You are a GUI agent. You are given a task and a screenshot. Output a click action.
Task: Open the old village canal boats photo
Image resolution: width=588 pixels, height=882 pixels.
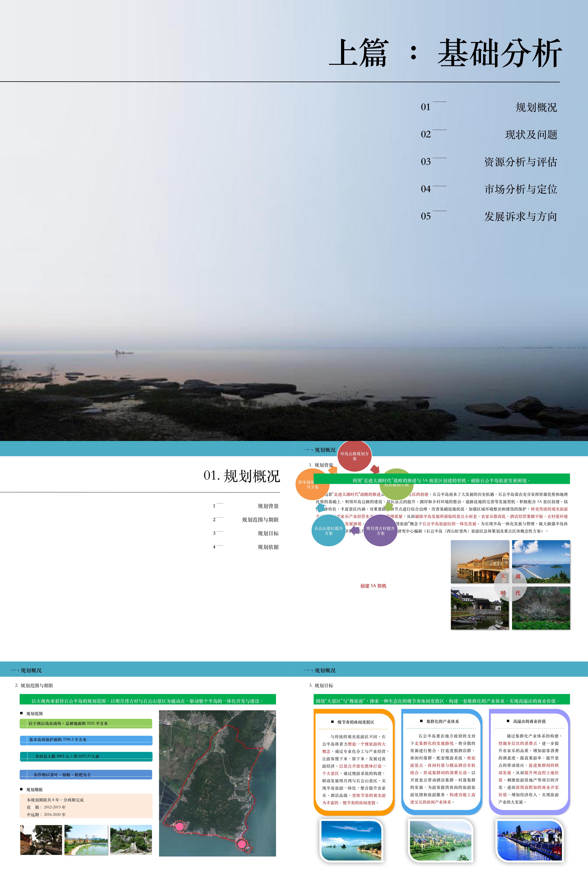click(x=480, y=608)
